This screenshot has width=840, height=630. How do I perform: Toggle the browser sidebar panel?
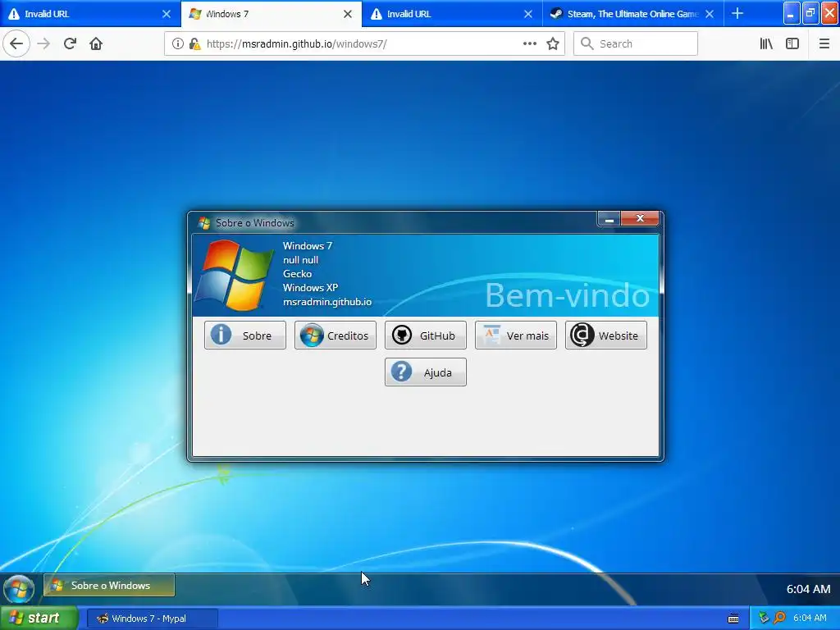pos(792,43)
